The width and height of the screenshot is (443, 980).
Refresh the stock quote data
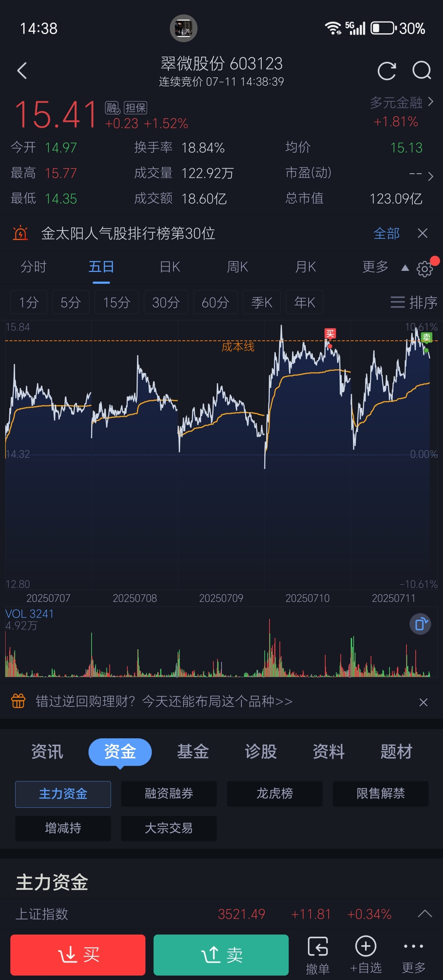(x=387, y=71)
